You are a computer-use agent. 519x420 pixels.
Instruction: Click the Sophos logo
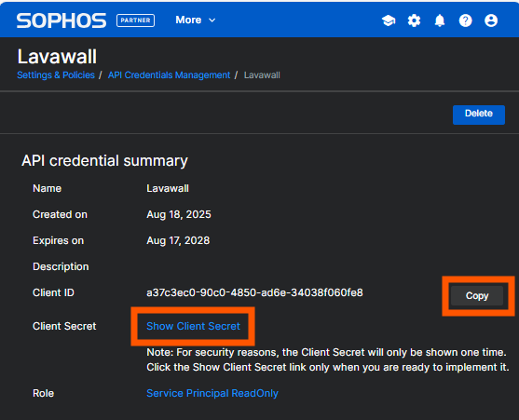[x=61, y=20]
